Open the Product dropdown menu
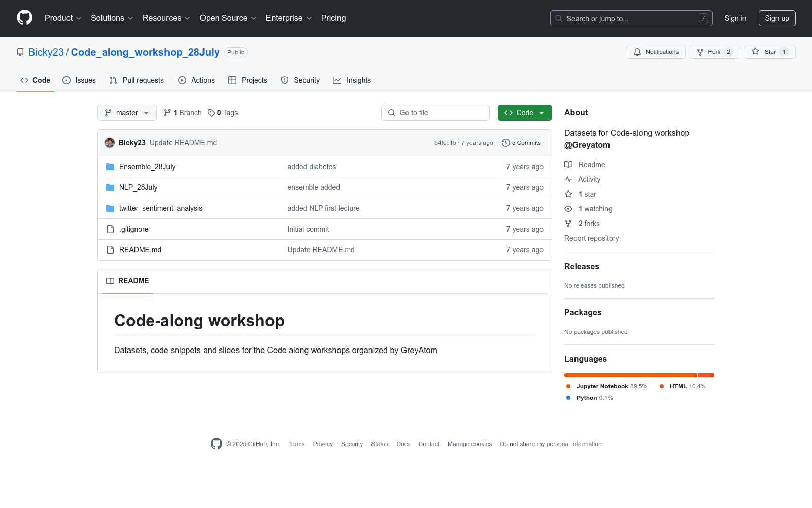Image resolution: width=812 pixels, height=508 pixels. 63,18
